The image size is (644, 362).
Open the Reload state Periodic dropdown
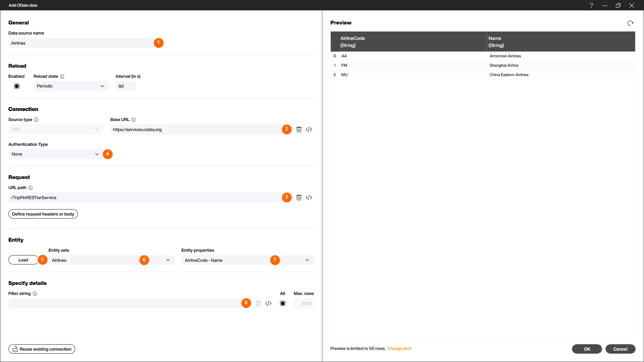71,86
